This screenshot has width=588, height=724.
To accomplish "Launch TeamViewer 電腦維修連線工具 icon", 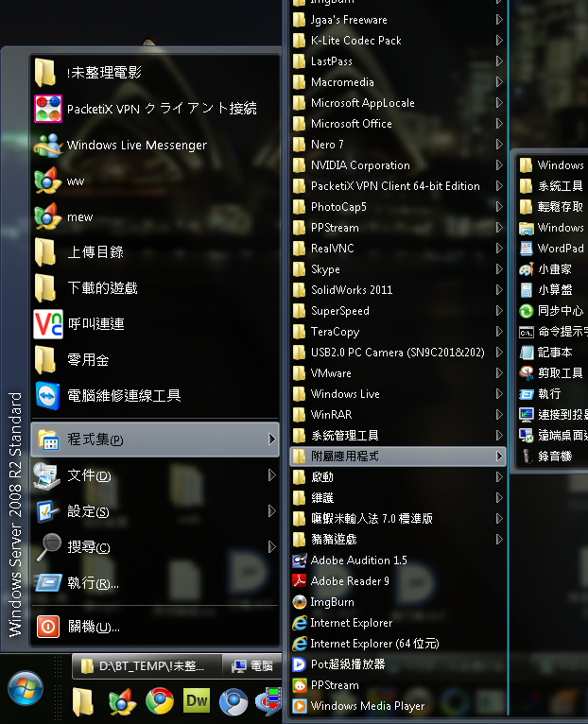I will [48, 396].
